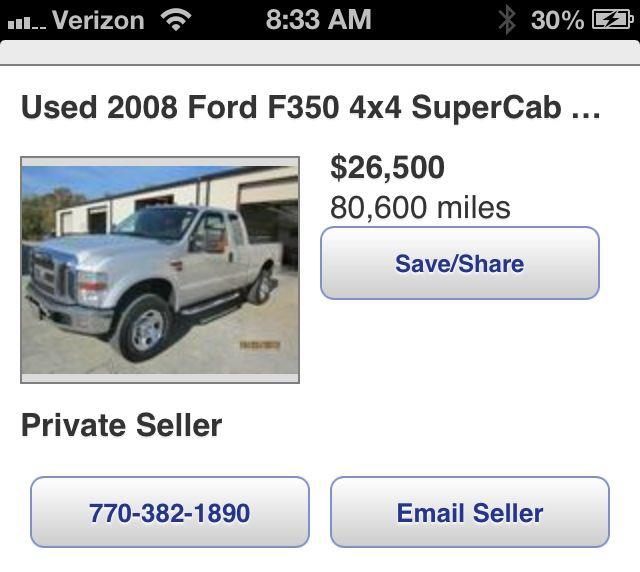Tap the 30% battery percentage
The image size is (640, 572).
pyautogui.click(x=557, y=19)
